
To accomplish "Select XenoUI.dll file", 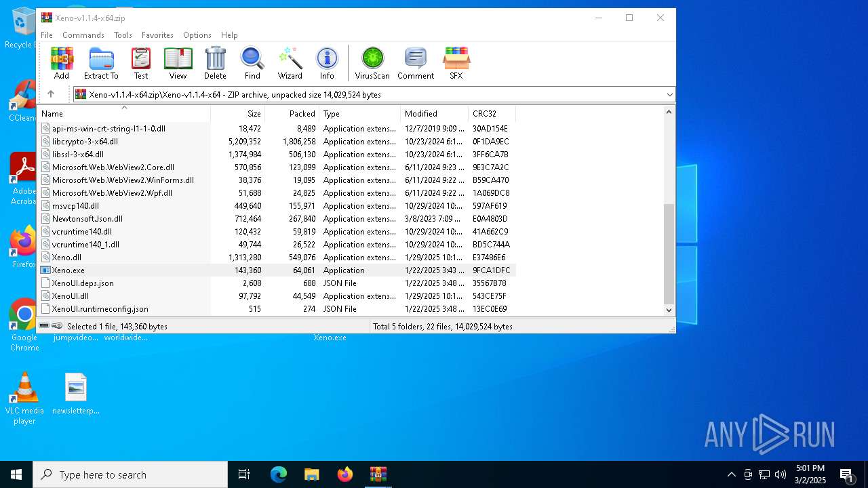I will 277,296.
